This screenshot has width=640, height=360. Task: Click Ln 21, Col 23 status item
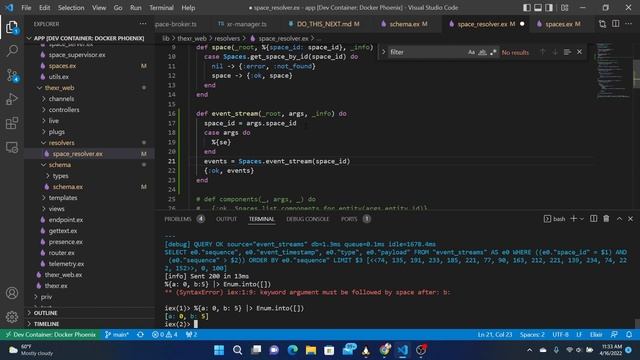[x=495, y=335]
